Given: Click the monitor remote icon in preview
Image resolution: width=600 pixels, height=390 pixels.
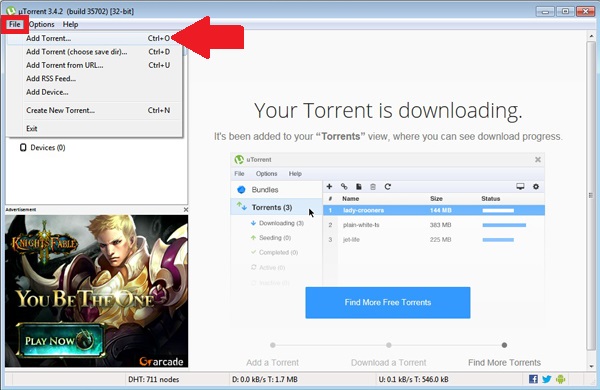Looking at the screenshot, I should [520, 187].
